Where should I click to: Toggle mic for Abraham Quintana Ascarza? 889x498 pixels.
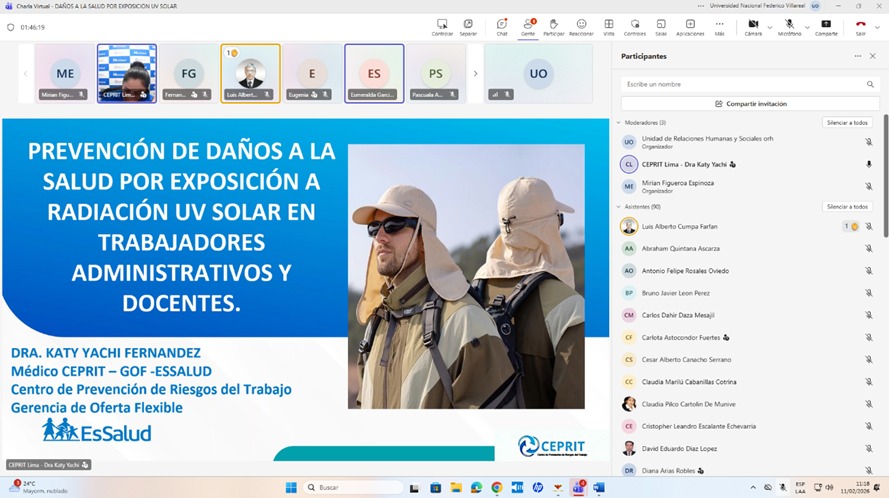(869, 248)
